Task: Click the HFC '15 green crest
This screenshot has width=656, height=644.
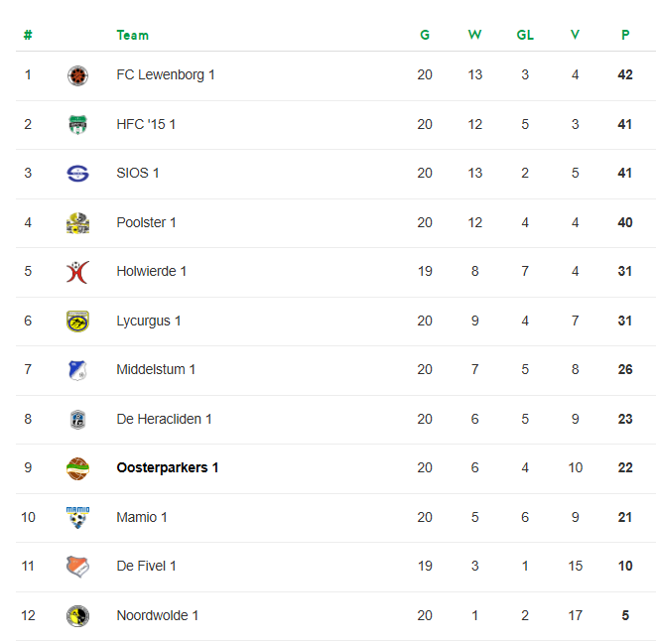Action: pyautogui.click(x=77, y=125)
